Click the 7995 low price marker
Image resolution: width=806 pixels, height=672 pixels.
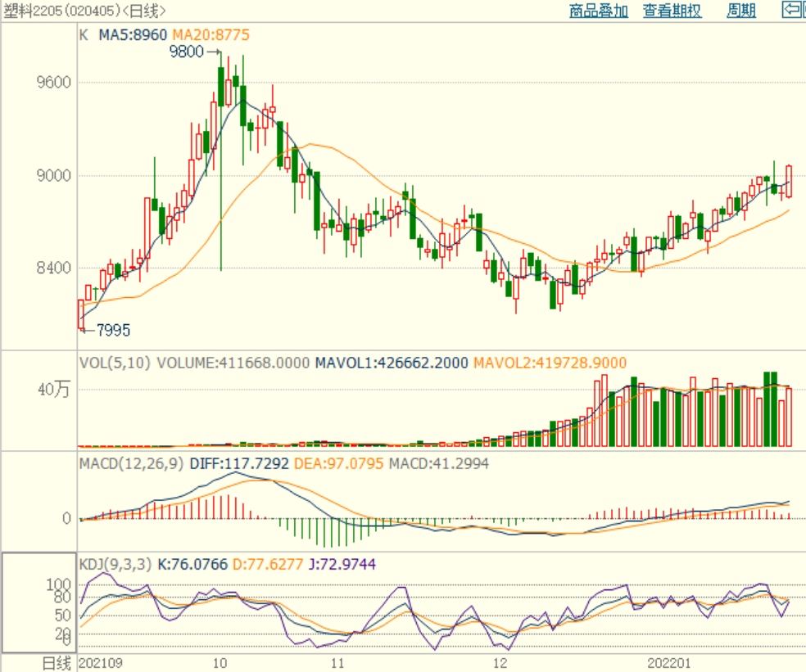pos(113,331)
